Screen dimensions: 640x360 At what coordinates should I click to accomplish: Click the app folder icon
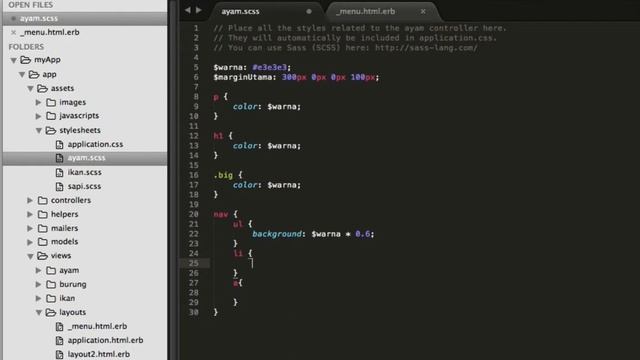pos(34,74)
